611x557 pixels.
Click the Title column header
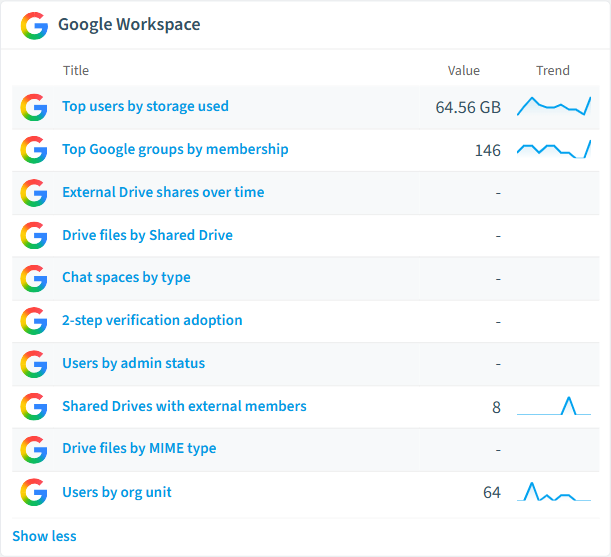76,71
